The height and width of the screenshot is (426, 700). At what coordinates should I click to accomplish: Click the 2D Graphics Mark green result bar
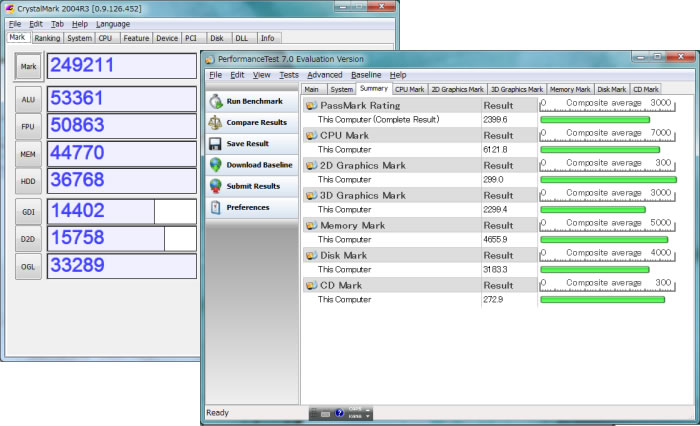(608, 180)
